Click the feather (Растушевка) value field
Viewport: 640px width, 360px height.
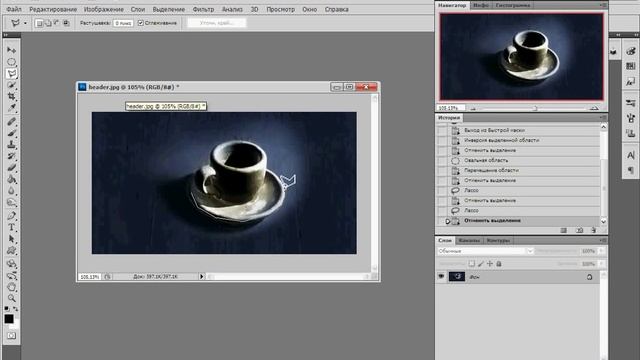tap(123, 23)
